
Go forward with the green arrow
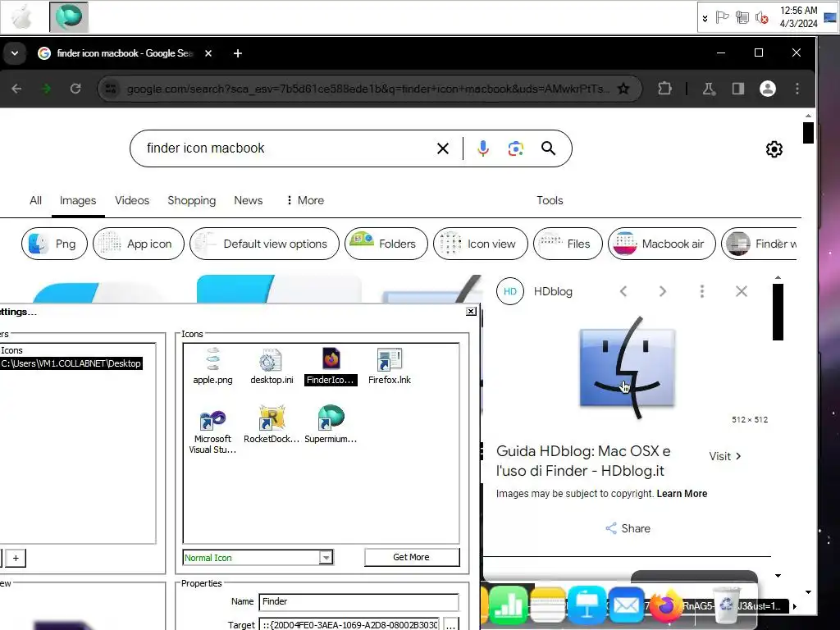point(46,89)
